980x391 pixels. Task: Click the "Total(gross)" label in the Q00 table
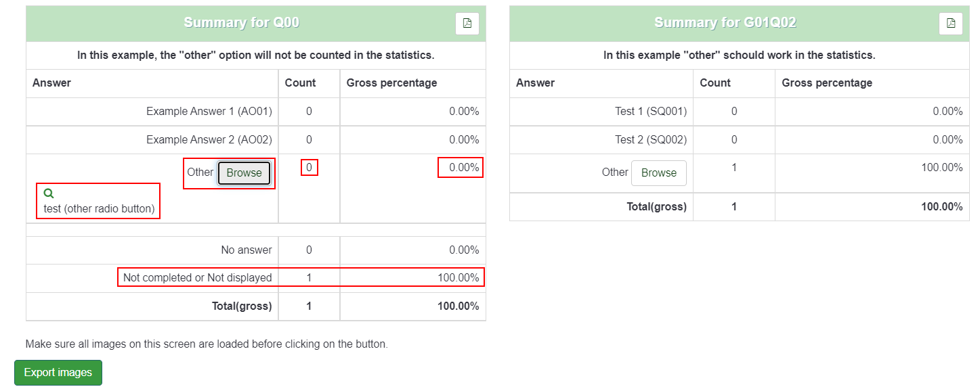[242, 306]
